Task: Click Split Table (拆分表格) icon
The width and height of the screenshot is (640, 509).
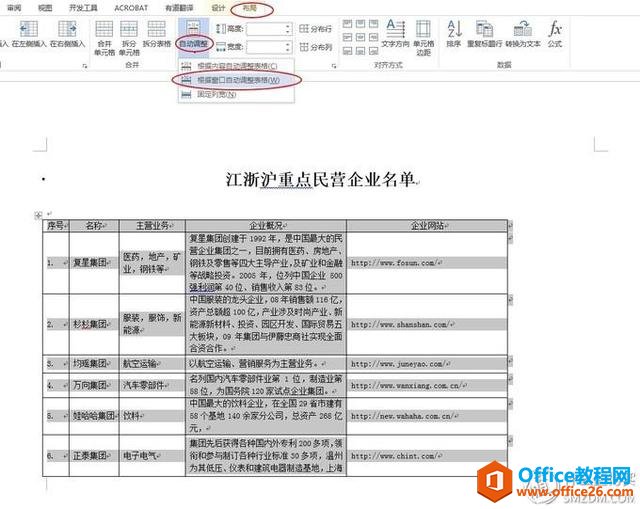Action: pyautogui.click(x=157, y=34)
